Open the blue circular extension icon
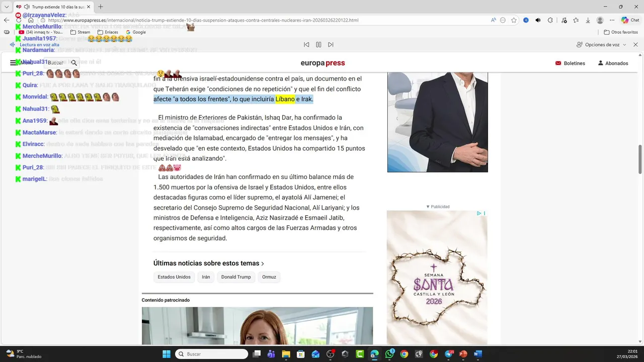644x362 pixels. [x=526, y=20]
